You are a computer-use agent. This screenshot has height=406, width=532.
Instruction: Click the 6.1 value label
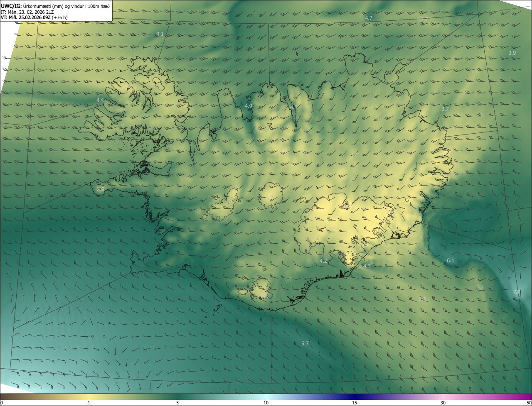(451, 261)
